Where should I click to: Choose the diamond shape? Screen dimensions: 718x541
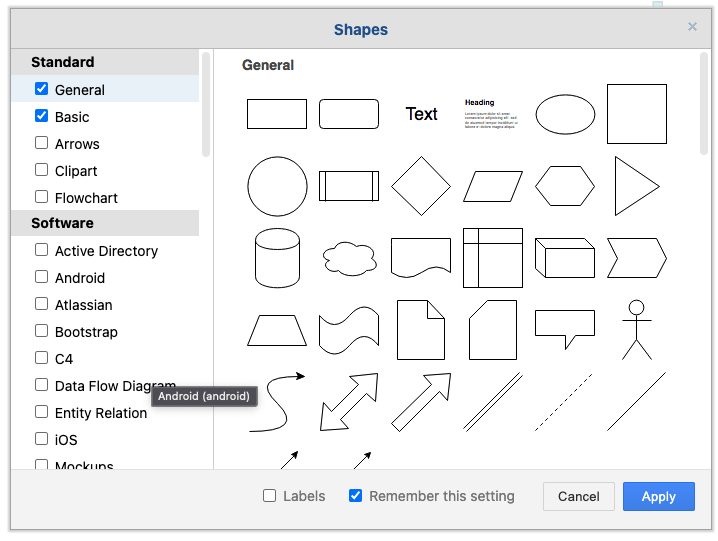421,186
